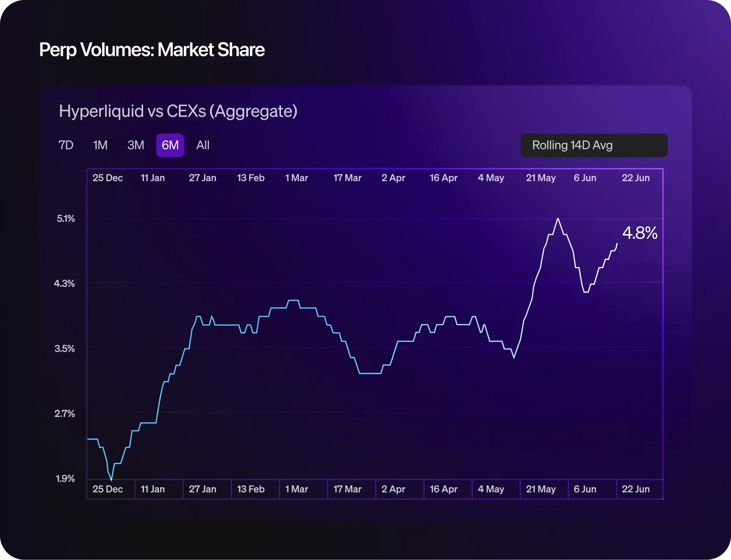Click bottom axis 6 Jun cell

[x=592, y=489]
